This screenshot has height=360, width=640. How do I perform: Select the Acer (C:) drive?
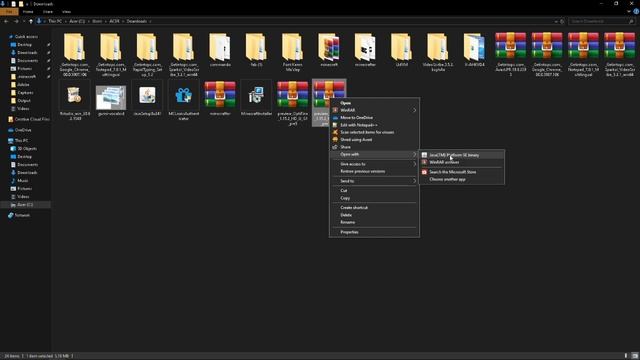tap(25, 204)
